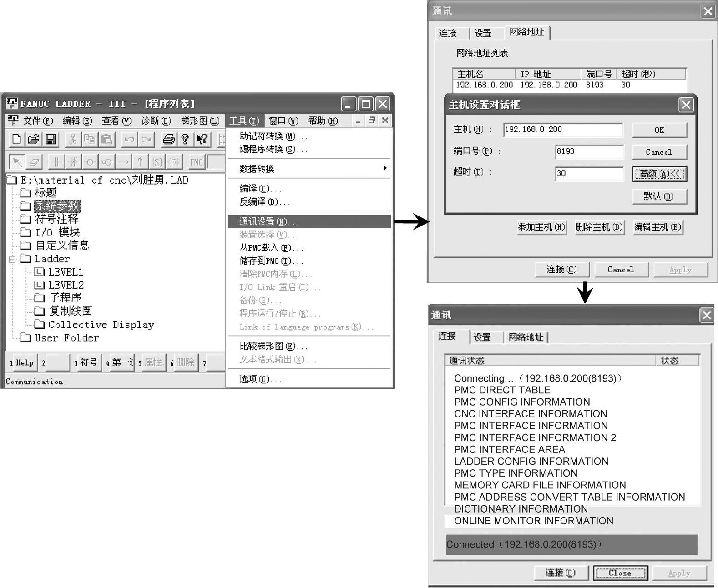Select 标题 in the program tree

pyautogui.click(x=46, y=193)
